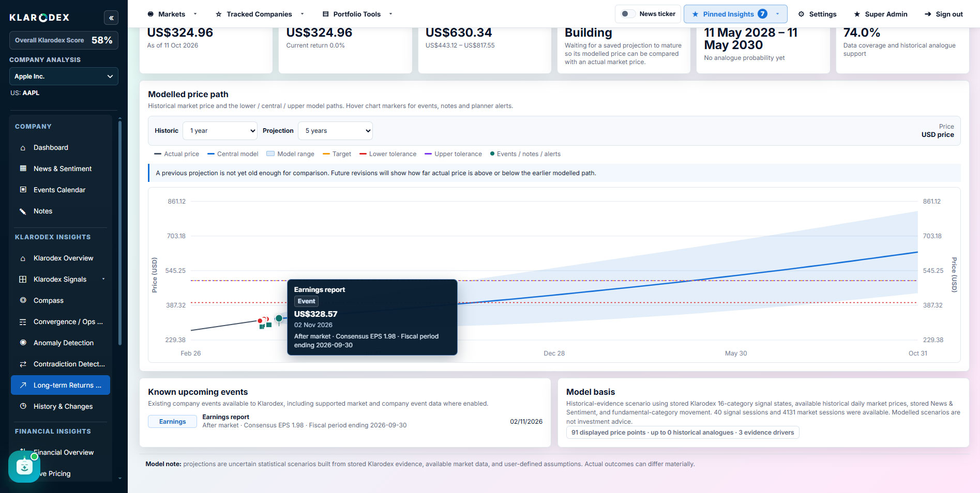Open the Projection years dropdown

tap(335, 131)
